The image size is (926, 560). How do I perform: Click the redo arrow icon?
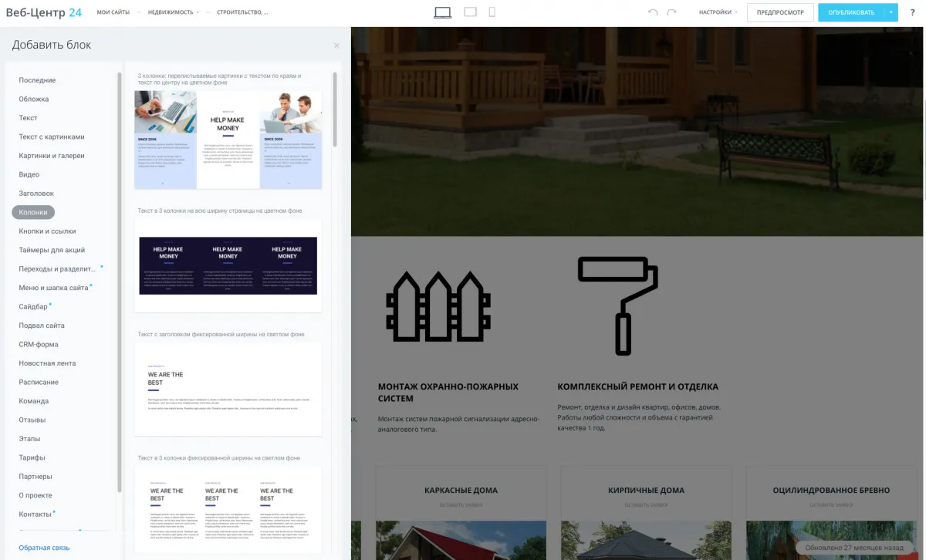[x=672, y=12]
